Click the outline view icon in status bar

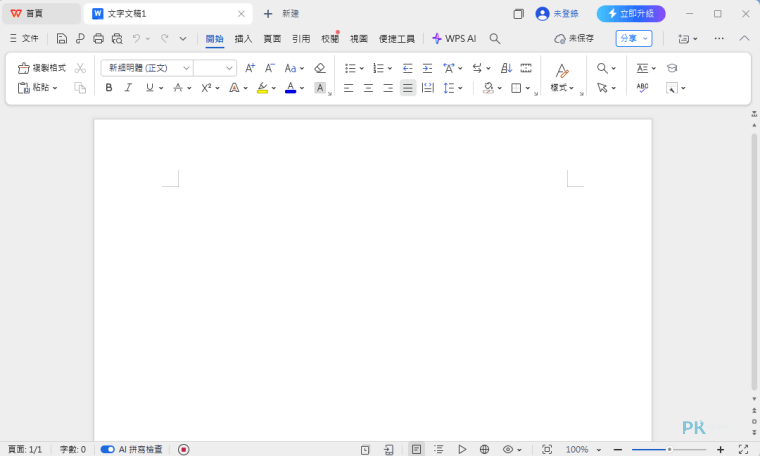(x=439, y=450)
